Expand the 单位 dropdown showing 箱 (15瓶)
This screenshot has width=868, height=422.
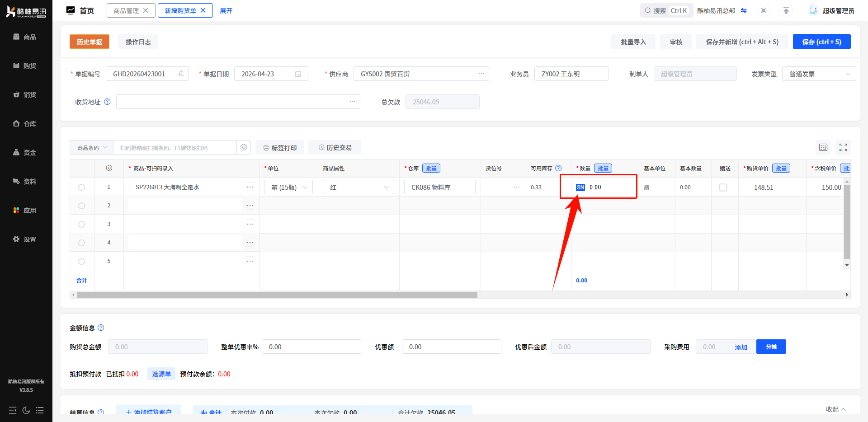tap(288, 188)
